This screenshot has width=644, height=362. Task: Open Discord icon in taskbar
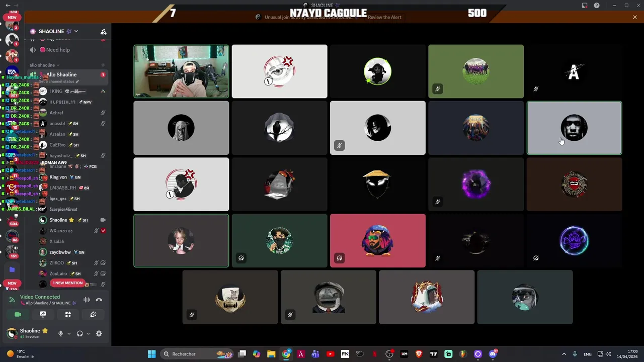(x=493, y=354)
